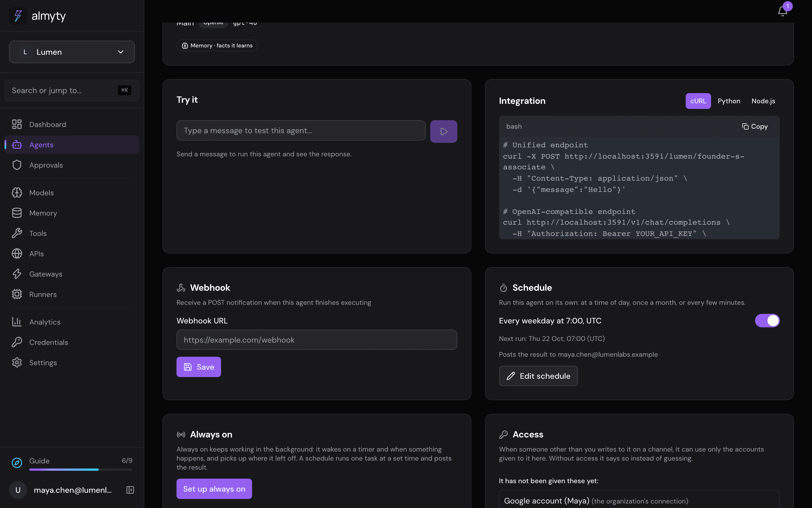
Task: Click the almyty lightning logo
Action: click(18, 16)
